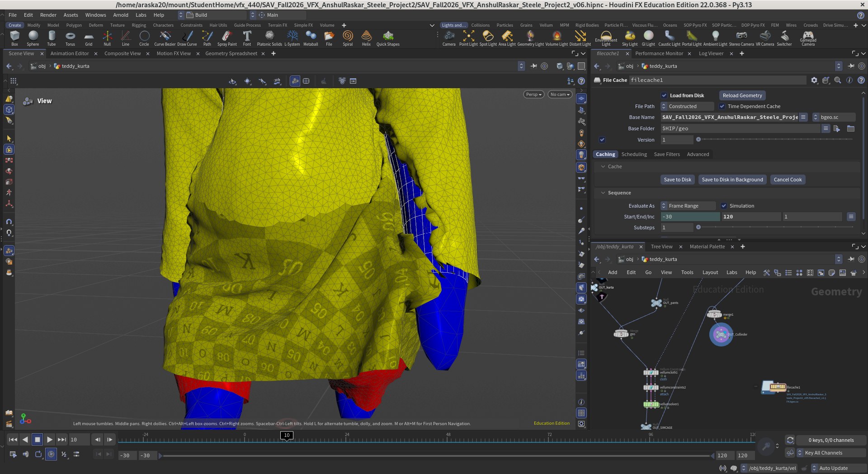Choose the Platonic Solids tool
868x474 pixels.
pos(269,38)
